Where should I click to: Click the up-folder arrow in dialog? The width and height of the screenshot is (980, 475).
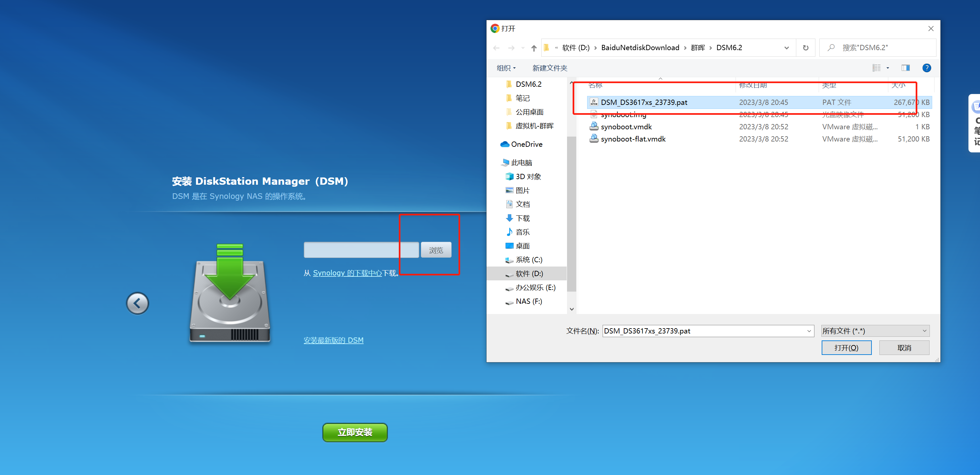pyautogui.click(x=534, y=48)
